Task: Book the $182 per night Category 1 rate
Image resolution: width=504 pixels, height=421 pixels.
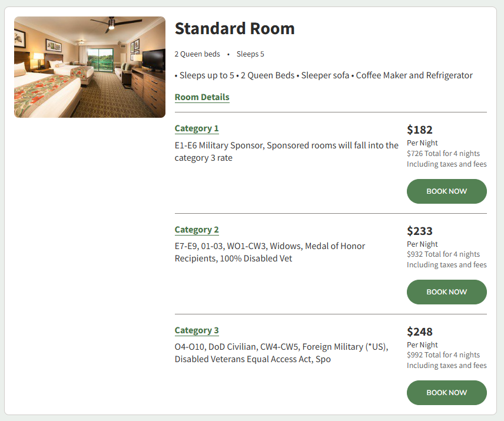Action: [x=446, y=191]
